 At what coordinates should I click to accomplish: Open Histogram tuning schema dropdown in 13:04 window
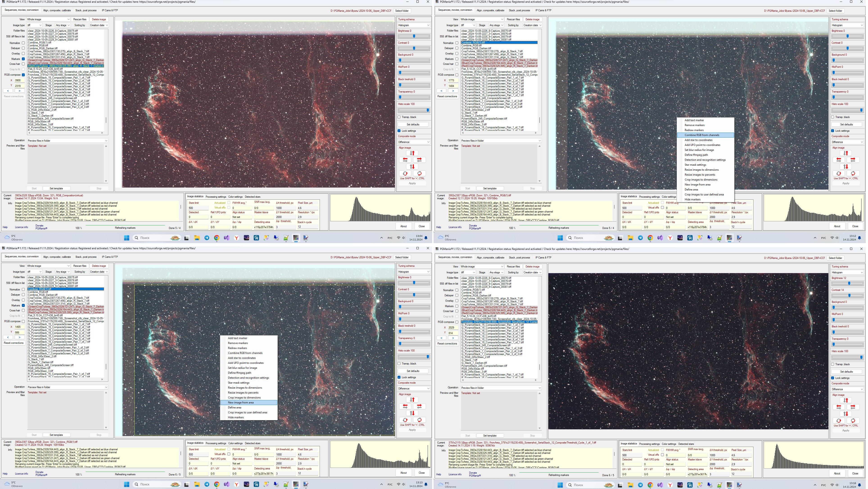point(414,25)
